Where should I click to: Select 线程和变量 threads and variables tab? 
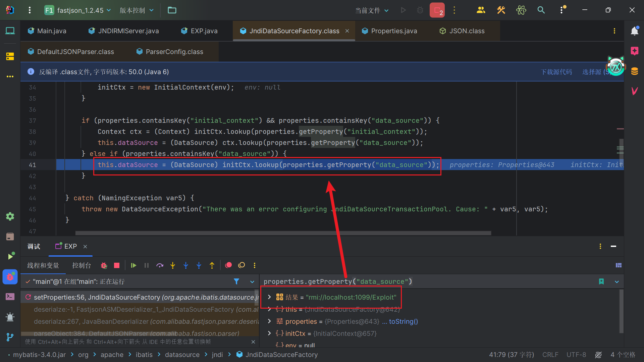43,265
